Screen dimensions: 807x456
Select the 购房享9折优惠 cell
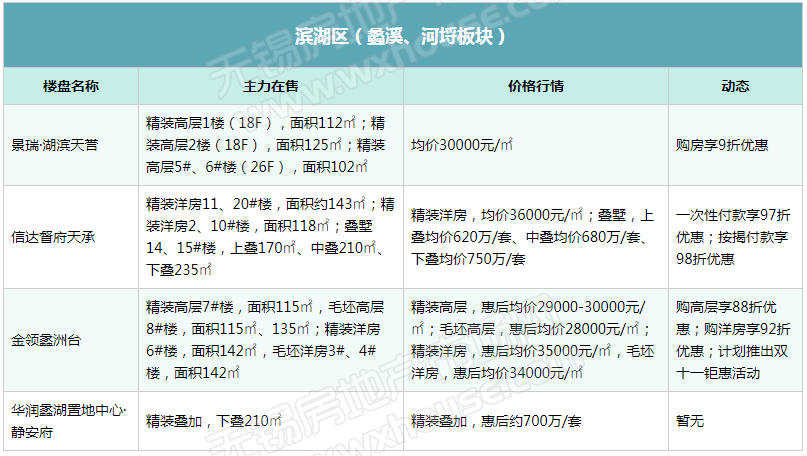[722, 145]
